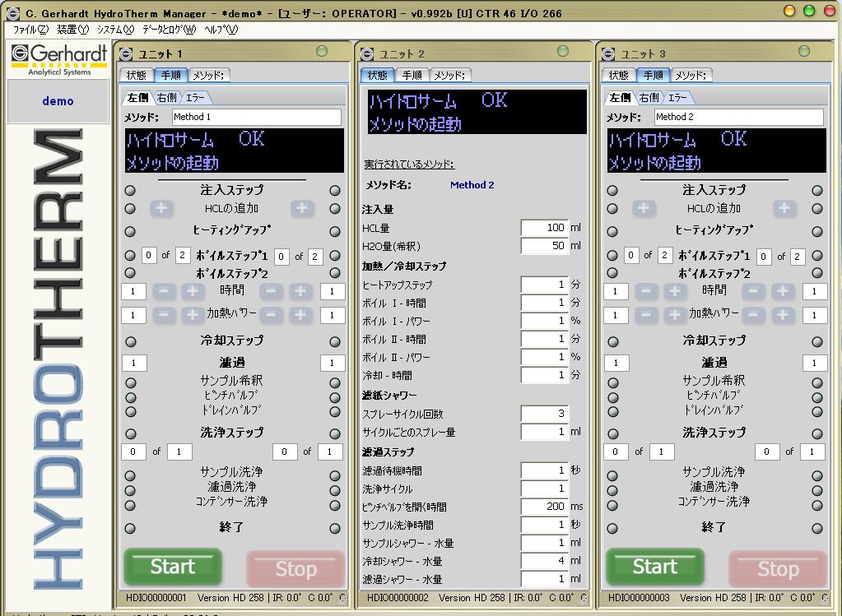Switch to the 手順 tab in ユニット 2
Screen dimensions: 842x616
click(x=412, y=75)
